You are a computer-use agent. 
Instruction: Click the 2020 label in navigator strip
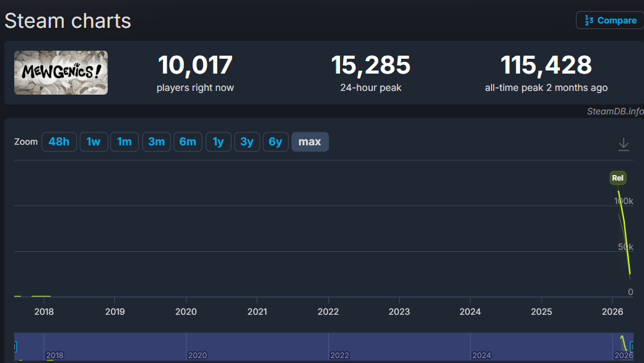click(x=198, y=355)
